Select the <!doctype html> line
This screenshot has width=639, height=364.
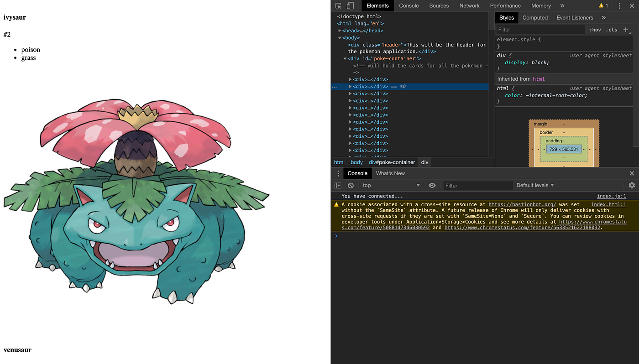click(359, 16)
